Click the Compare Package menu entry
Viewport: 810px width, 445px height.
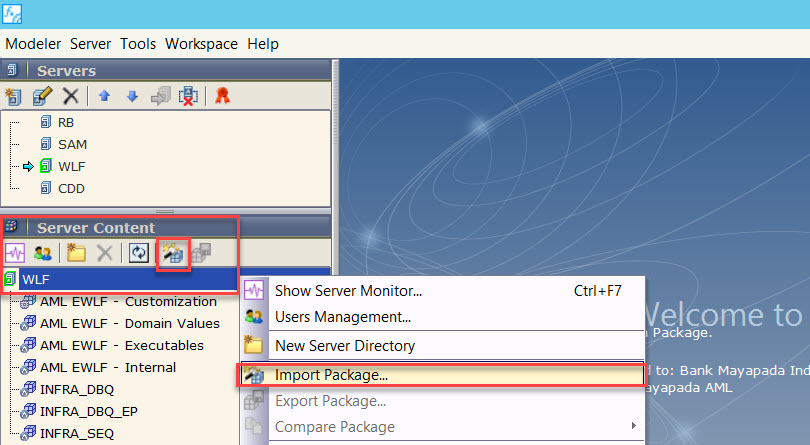coord(443,427)
